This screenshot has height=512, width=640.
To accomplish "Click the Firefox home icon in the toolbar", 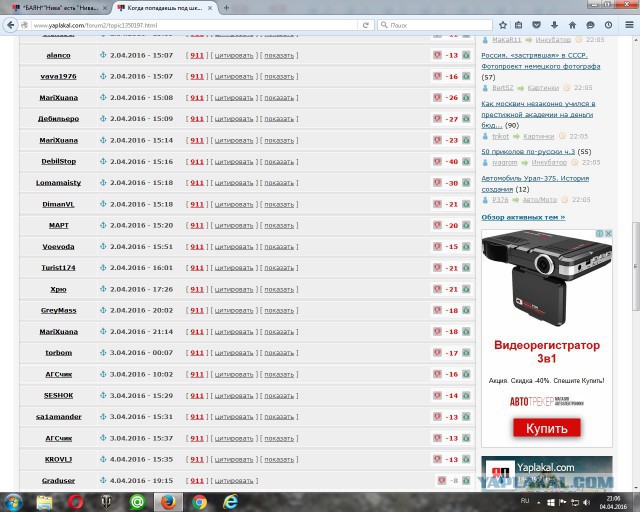I will tap(573, 24).
